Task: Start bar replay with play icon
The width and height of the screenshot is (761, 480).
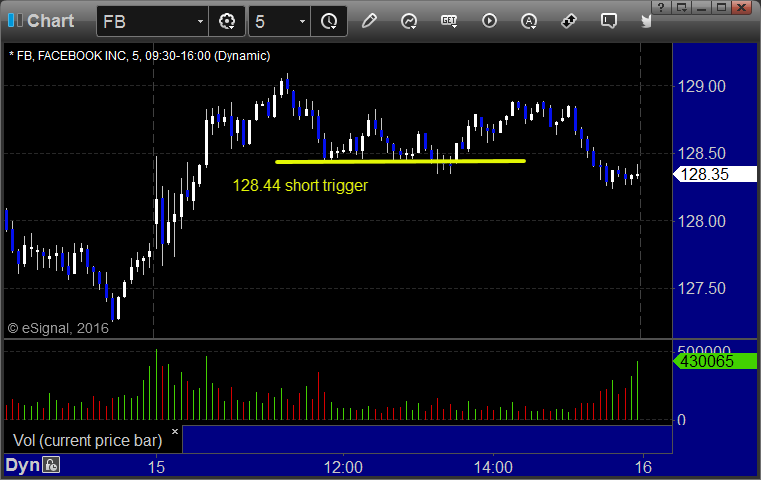Action: 489,21
